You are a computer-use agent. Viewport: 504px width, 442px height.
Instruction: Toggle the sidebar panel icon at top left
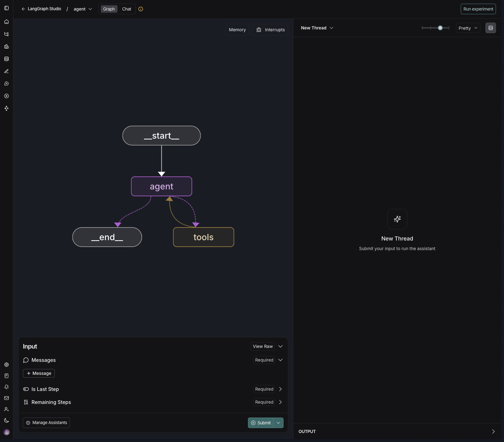(x=6, y=8)
